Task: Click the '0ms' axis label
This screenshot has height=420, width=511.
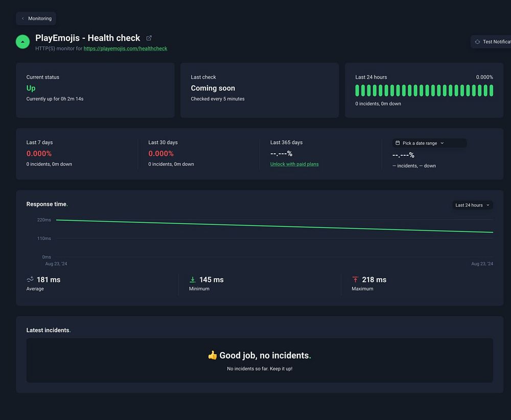Action: 47,257
